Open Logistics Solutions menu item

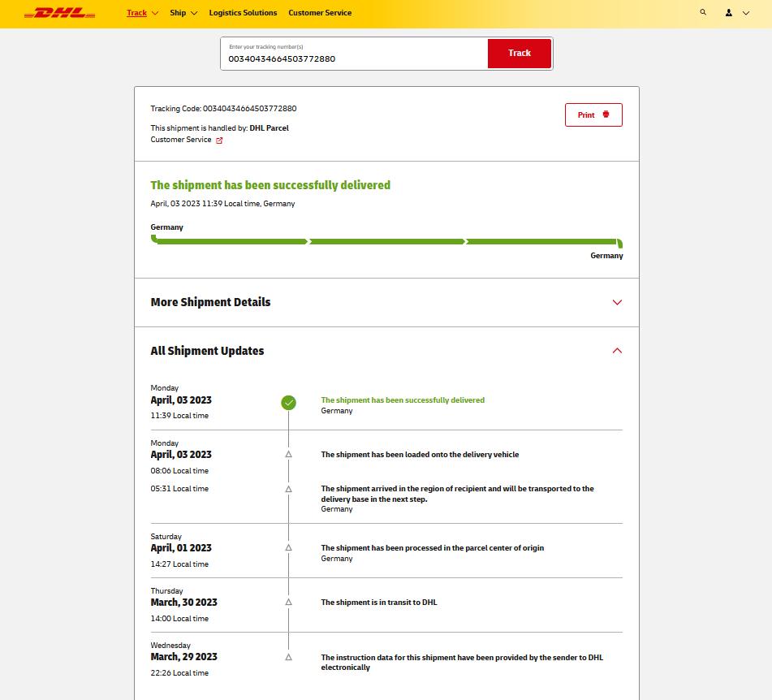click(243, 13)
